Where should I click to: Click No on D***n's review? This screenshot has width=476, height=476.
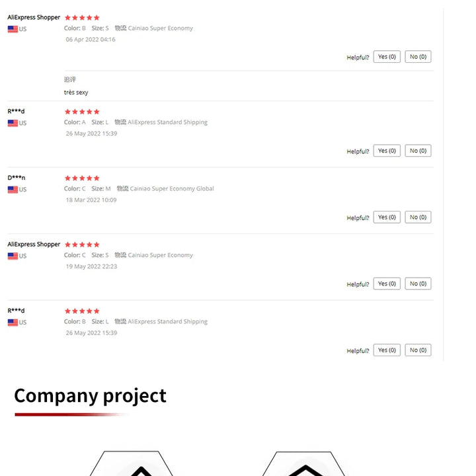418,218
